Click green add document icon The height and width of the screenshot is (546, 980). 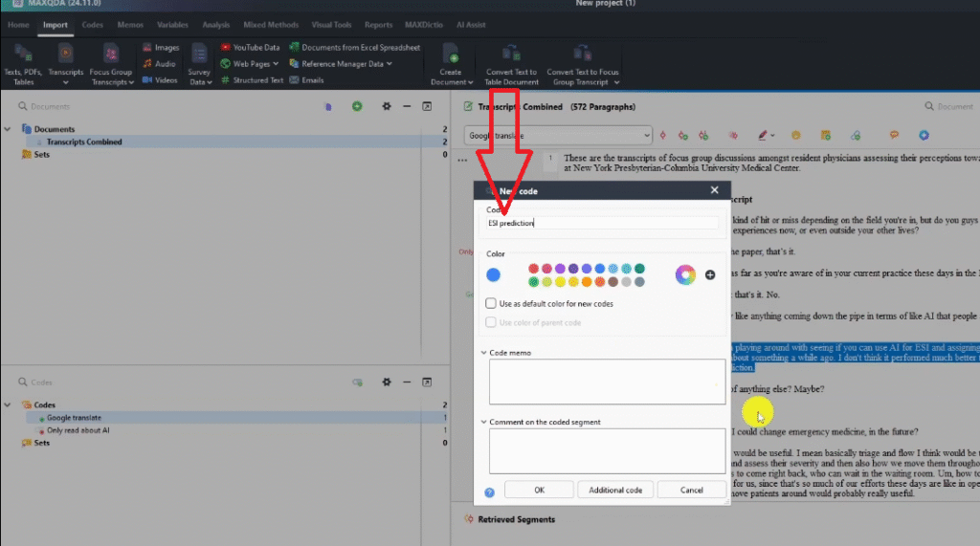click(357, 106)
